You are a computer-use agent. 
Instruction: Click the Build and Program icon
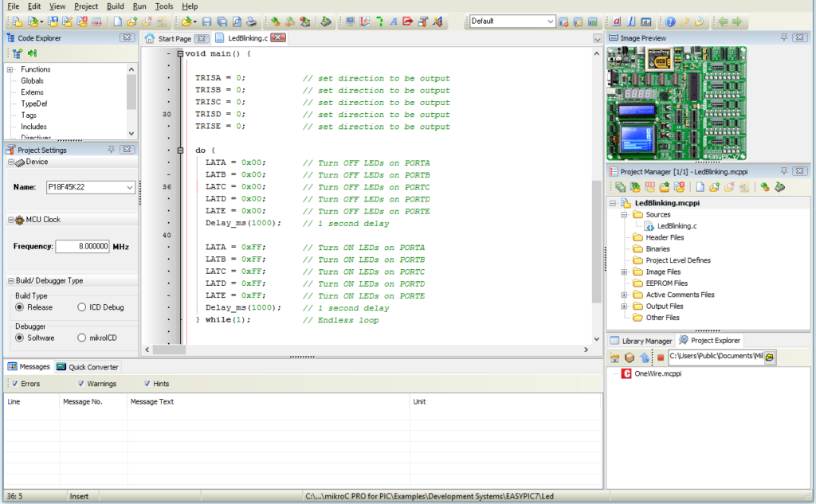point(304,21)
